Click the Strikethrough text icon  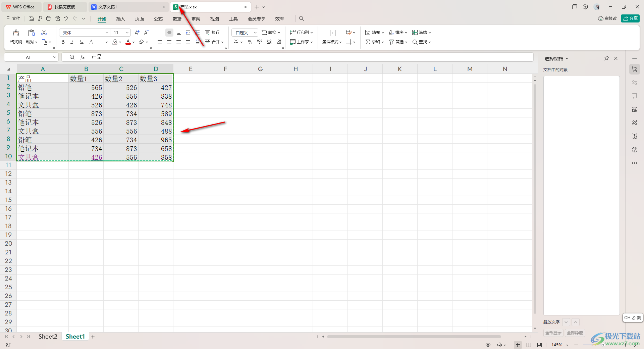coord(91,42)
